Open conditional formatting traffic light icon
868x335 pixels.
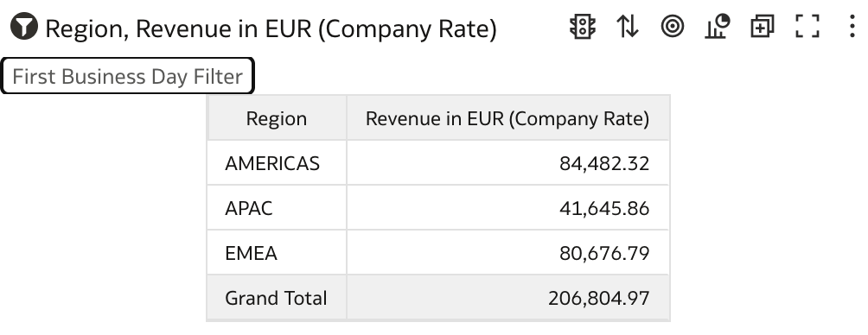pyautogui.click(x=583, y=27)
